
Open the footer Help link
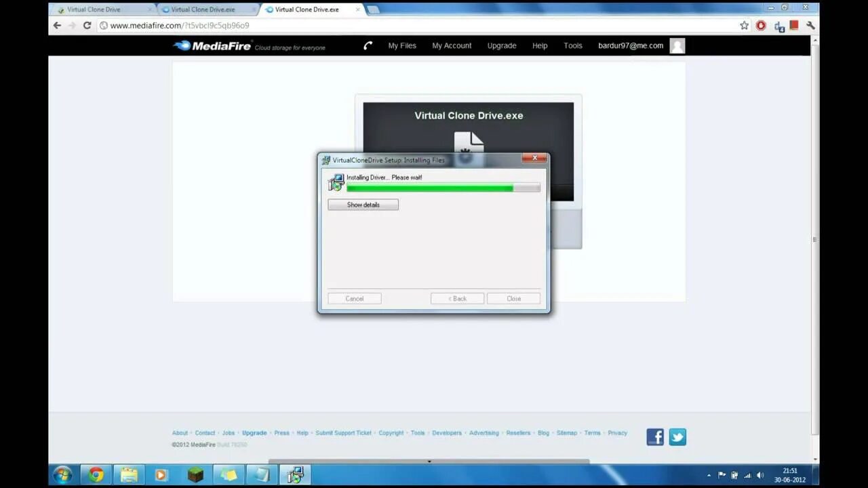pyautogui.click(x=302, y=432)
